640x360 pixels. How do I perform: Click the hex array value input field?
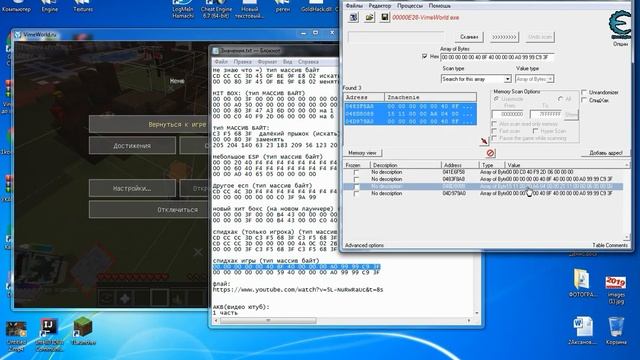point(497,57)
